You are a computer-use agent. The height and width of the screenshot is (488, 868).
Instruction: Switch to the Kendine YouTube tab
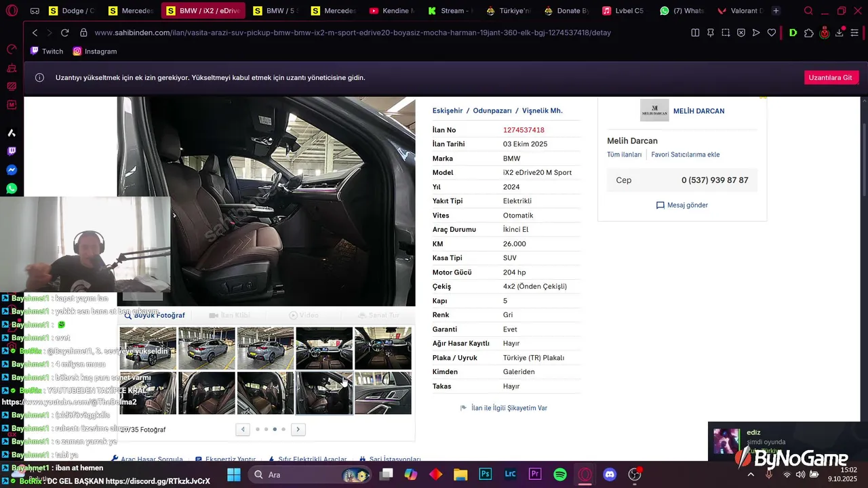point(393,11)
